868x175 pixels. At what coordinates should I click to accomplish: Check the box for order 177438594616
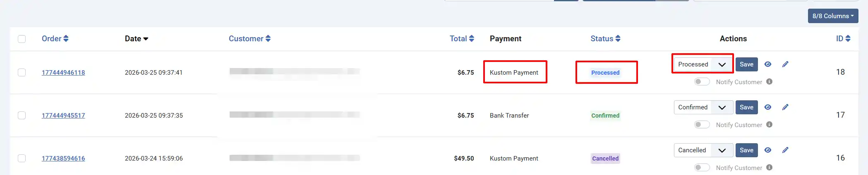coord(22,158)
